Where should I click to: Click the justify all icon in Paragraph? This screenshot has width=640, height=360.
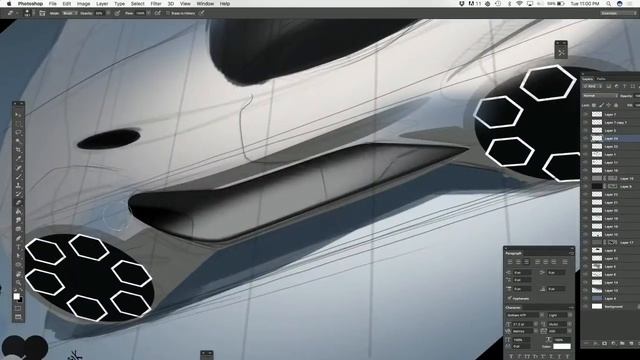tap(565, 262)
